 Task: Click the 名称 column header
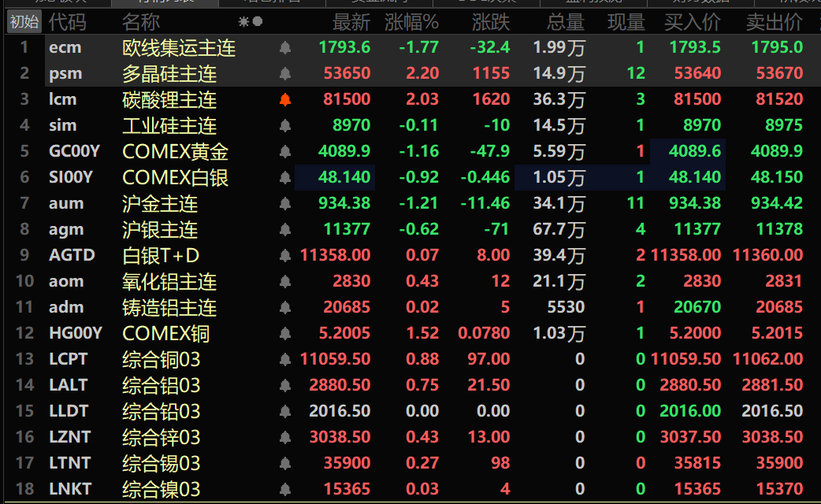pos(140,23)
